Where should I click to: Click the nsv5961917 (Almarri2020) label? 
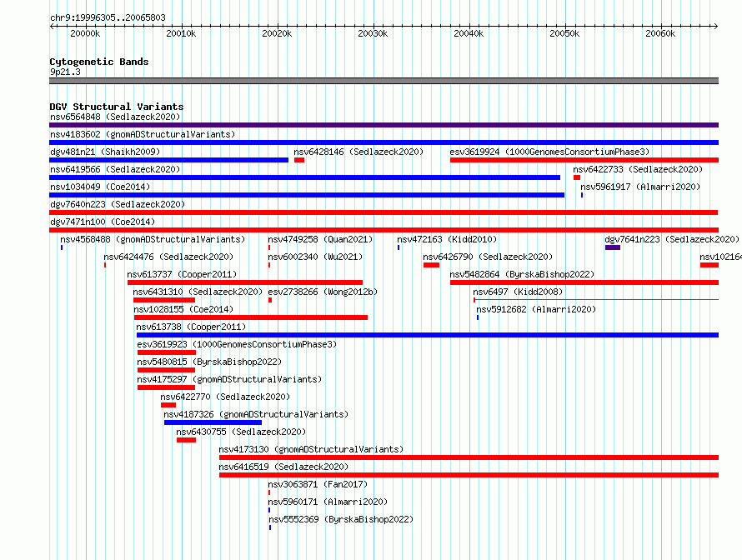(x=640, y=187)
